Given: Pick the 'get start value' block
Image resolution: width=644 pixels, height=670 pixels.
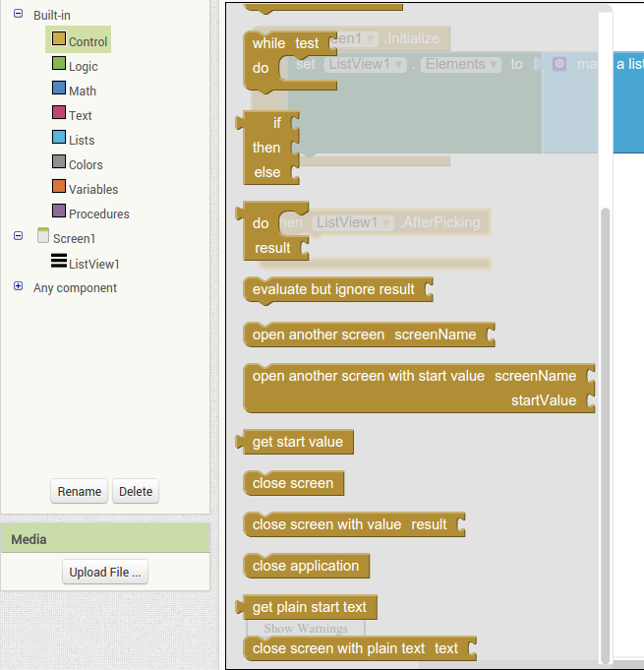Looking at the screenshot, I should pyautogui.click(x=297, y=442).
